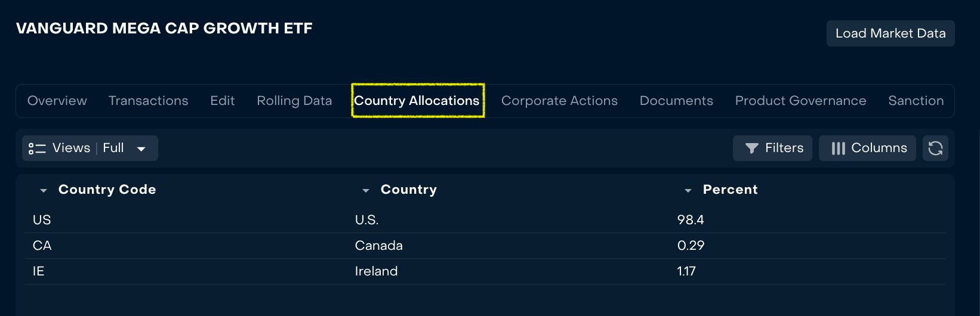Screen dimensions: 980x316
Task: Open the Filters funnel button
Action: pos(772,148)
